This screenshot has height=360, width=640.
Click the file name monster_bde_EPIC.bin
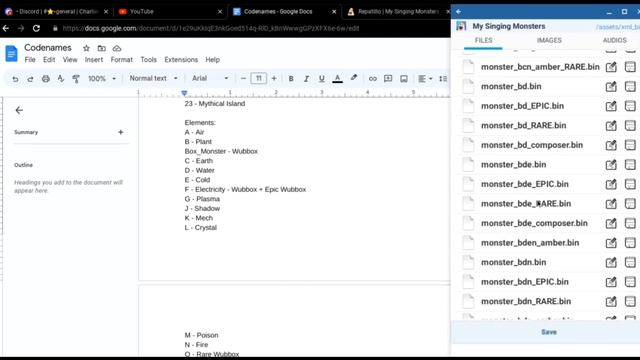pyautogui.click(x=524, y=184)
